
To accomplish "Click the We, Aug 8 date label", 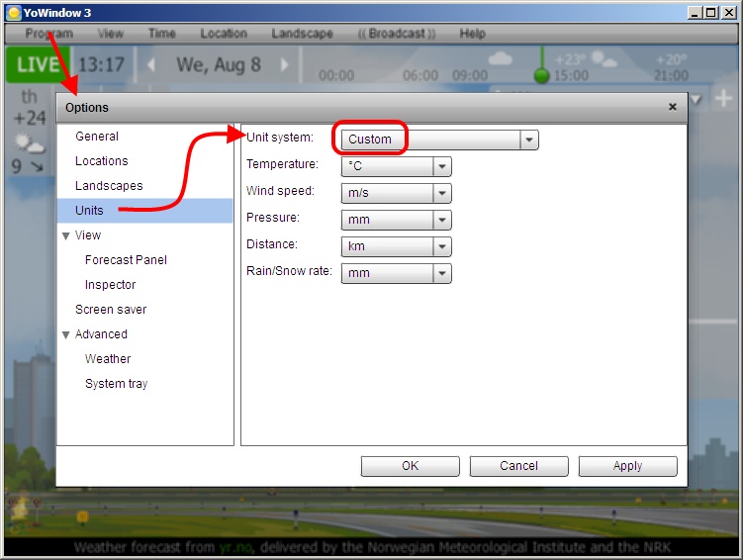I will (x=219, y=65).
